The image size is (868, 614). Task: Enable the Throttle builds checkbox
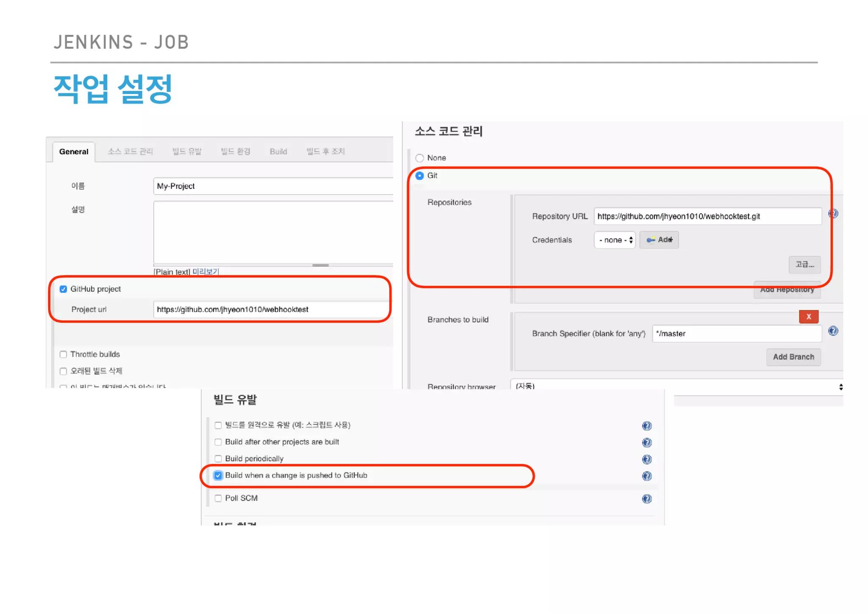(x=63, y=354)
